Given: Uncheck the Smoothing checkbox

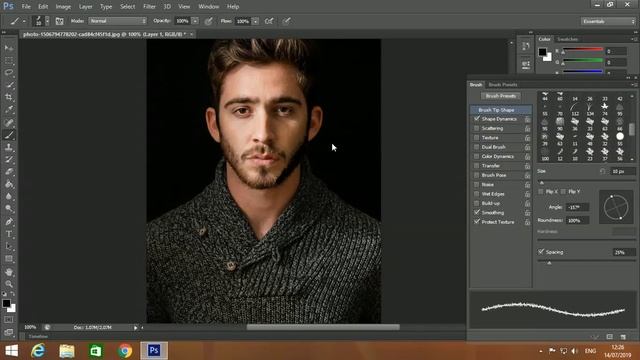Looking at the screenshot, I should (x=477, y=213).
